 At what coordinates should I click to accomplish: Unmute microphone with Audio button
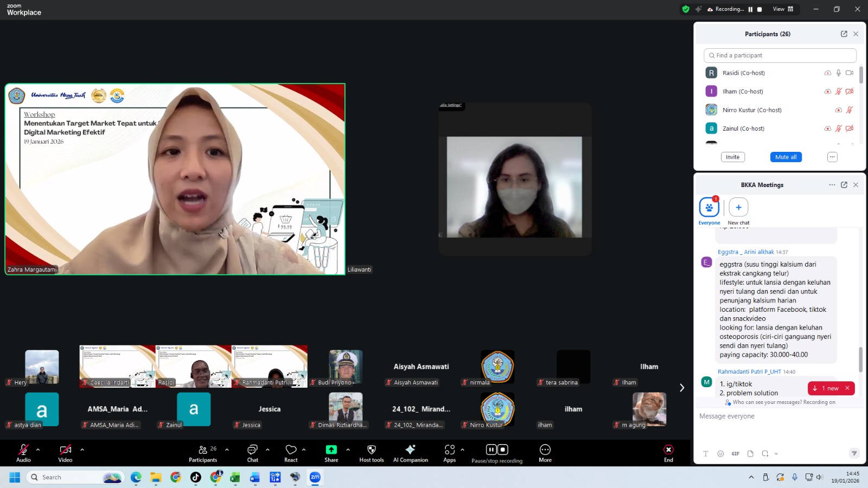[23, 450]
